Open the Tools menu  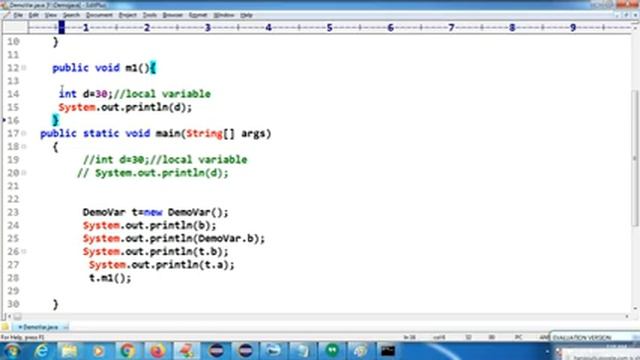click(150, 15)
